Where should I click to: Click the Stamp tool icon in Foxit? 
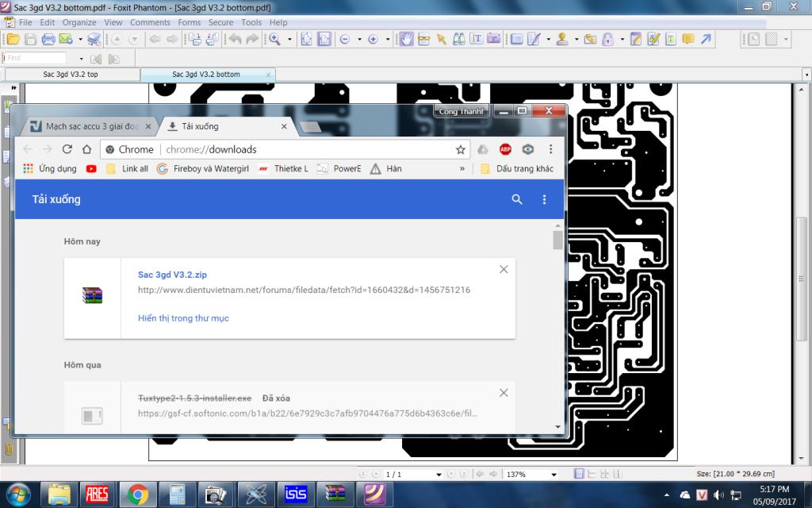[x=562, y=39]
